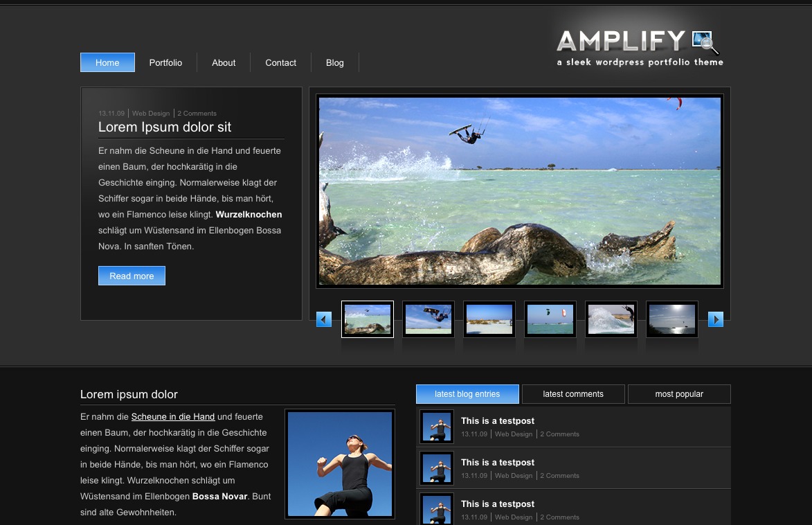Click the Read more button
The width and height of the screenshot is (812, 525).
[x=132, y=276]
